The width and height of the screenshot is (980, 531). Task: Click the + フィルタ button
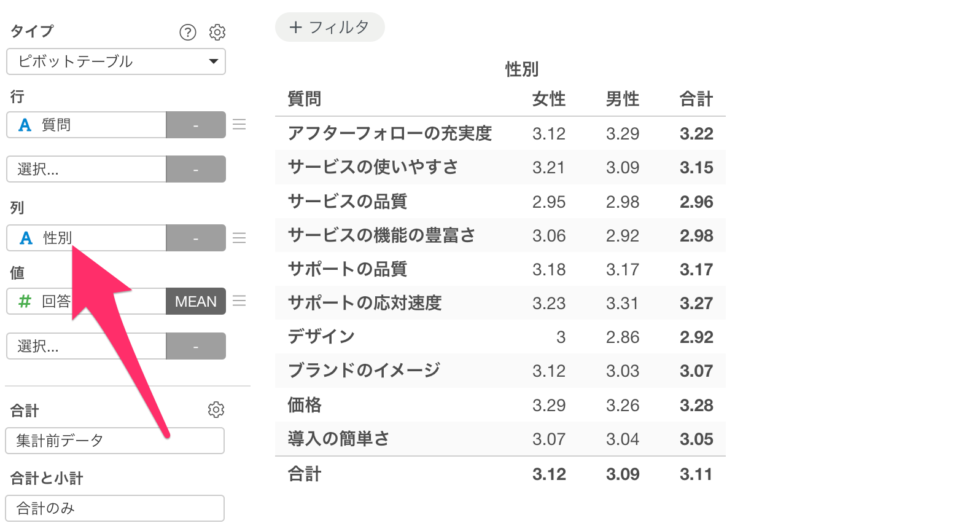[330, 27]
